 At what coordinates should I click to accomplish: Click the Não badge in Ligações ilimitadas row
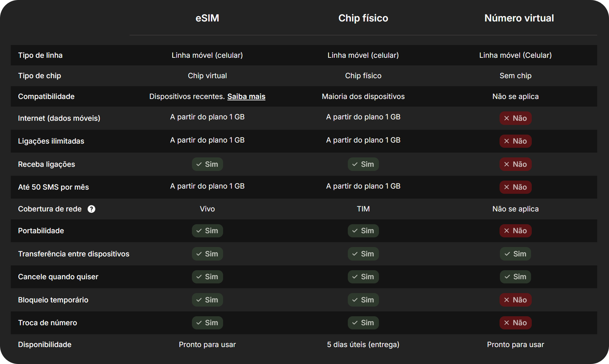[x=515, y=141]
